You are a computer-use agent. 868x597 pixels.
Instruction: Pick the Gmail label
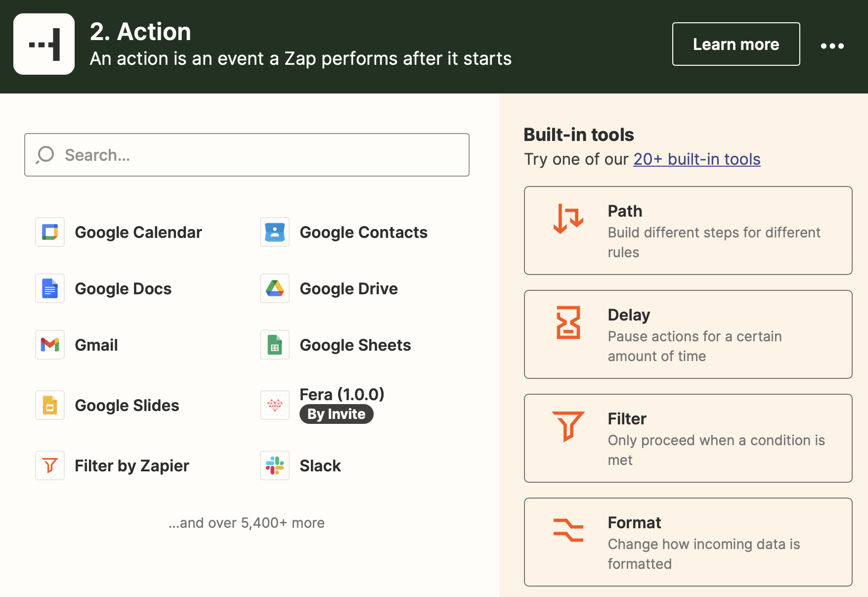(96, 345)
